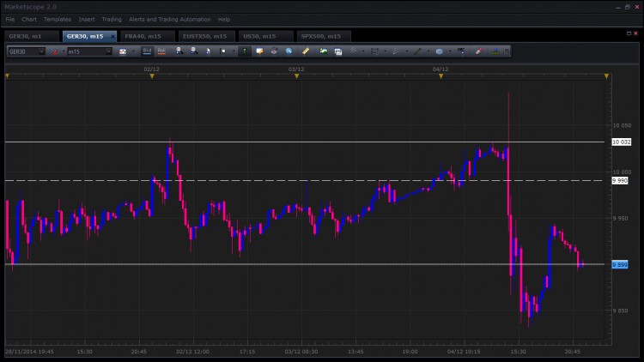Select the blue ellipse shape tool
Viewport: 644px width, 362px height.
(439, 51)
